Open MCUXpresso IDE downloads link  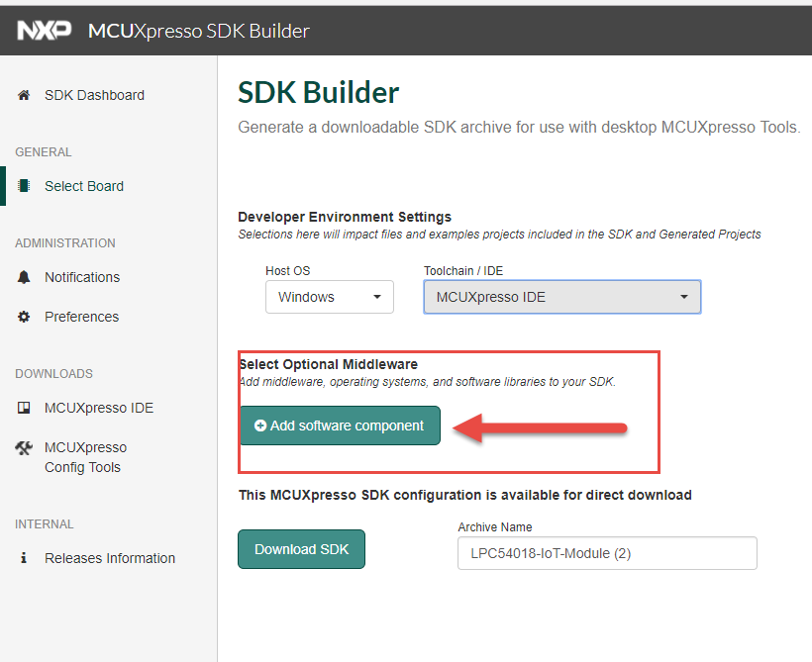tap(99, 408)
